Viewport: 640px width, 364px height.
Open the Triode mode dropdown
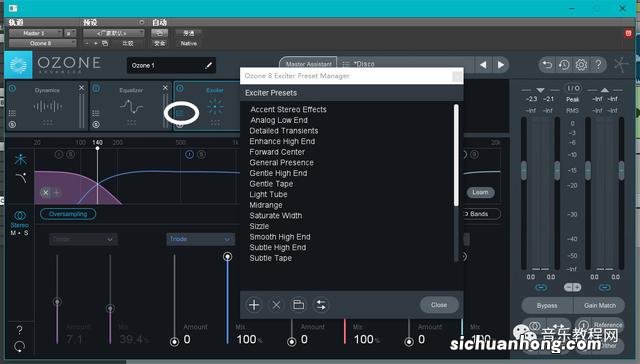click(200, 239)
